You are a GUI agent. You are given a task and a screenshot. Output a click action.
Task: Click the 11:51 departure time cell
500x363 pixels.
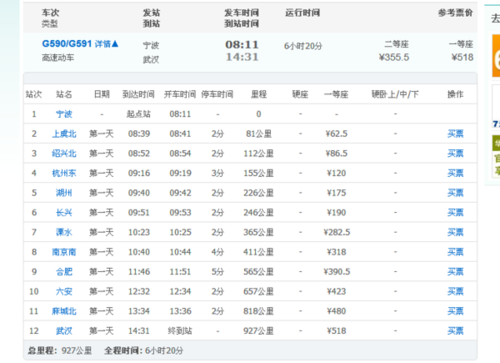pos(180,272)
